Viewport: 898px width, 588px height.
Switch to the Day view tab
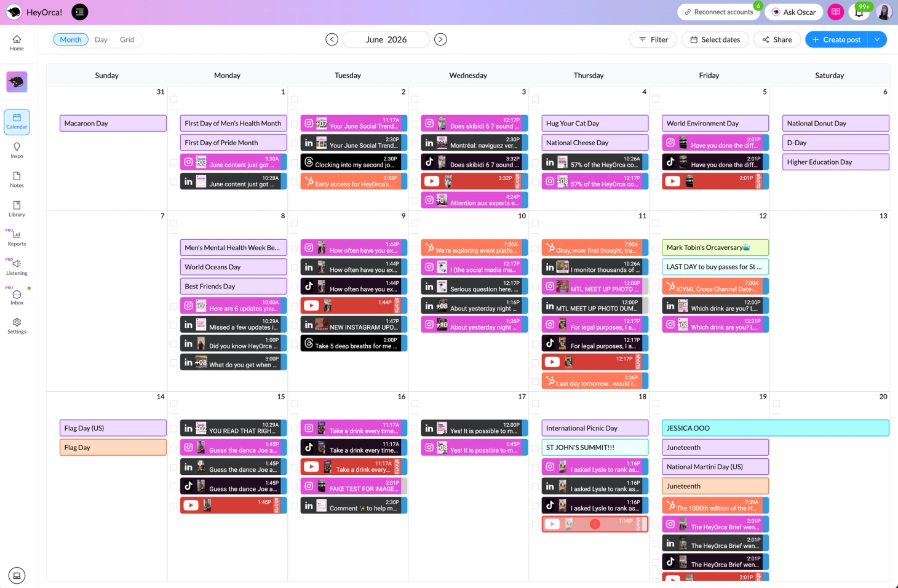click(x=101, y=39)
